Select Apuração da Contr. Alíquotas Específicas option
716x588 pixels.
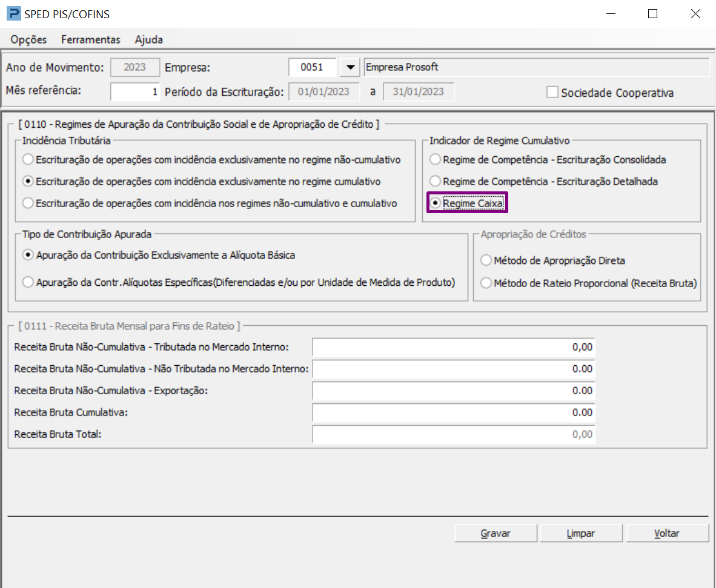[28, 282]
